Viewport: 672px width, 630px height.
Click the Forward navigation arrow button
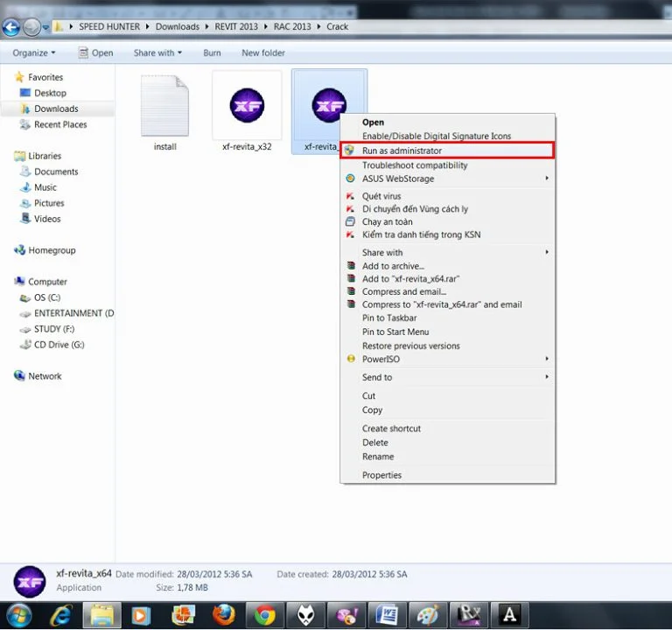click(x=31, y=27)
